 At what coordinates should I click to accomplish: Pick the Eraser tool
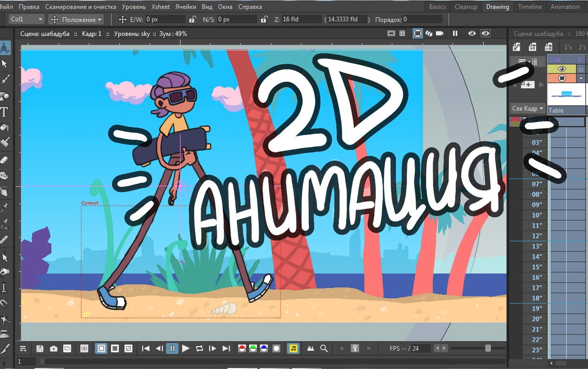pos(5,160)
